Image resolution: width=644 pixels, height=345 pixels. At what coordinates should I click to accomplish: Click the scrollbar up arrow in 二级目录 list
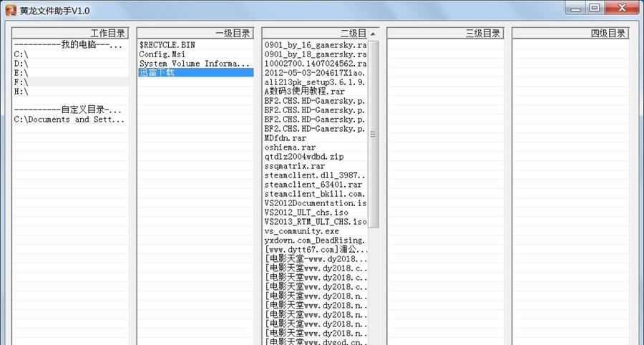tap(373, 34)
